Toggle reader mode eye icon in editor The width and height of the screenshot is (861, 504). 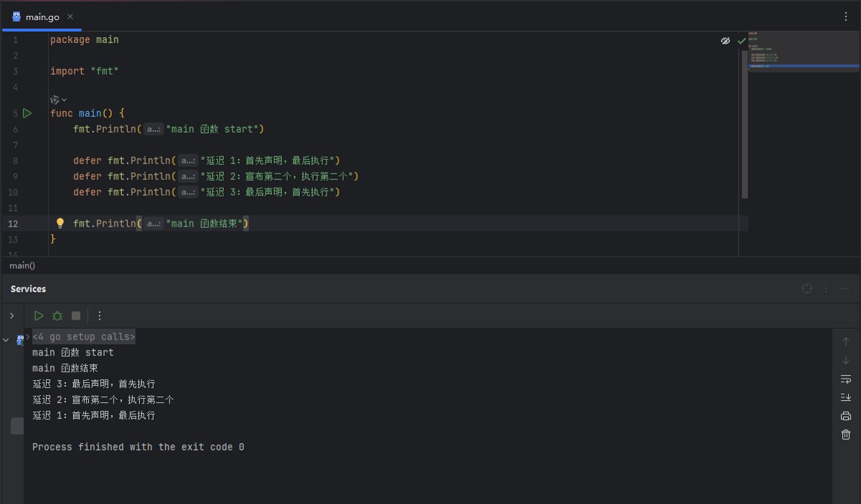pyautogui.click(x=725, y=41)
